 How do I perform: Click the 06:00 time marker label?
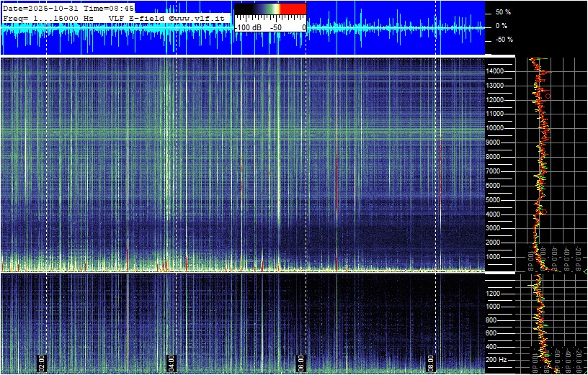pyautogui.click(x=300, y=362)
